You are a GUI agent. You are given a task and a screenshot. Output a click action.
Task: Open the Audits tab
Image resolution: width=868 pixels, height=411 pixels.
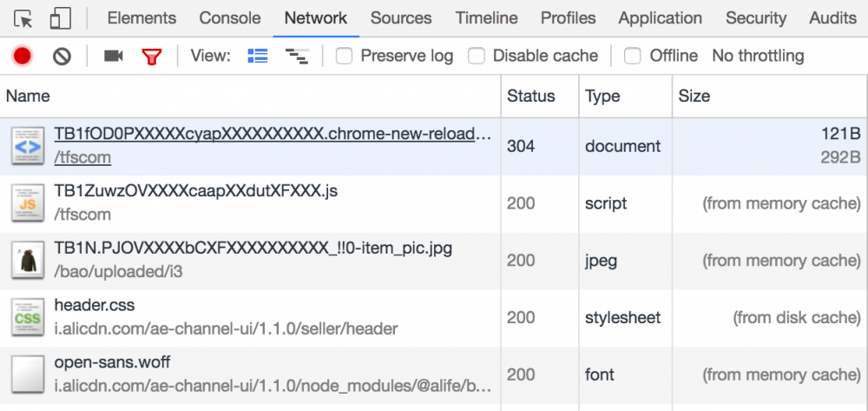[x=833, y=18]
